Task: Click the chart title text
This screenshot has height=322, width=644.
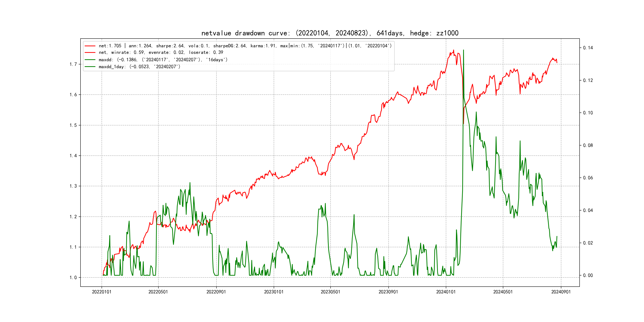Action: [330, 33]
